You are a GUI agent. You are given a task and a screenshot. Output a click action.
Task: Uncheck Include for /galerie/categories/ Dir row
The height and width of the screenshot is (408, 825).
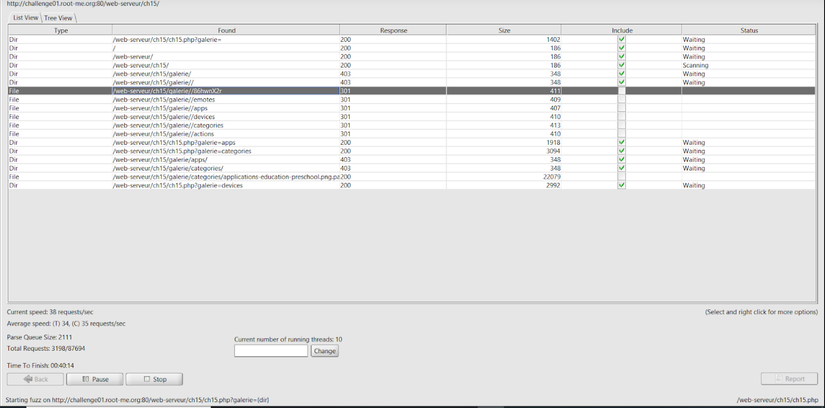(x=621, y=168)
